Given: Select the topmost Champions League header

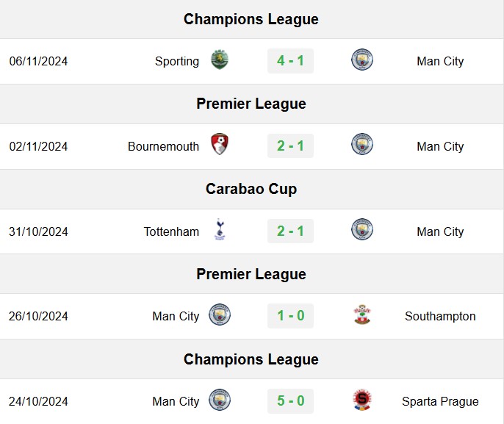Looking at the screenshot, I should pos(251,19).
